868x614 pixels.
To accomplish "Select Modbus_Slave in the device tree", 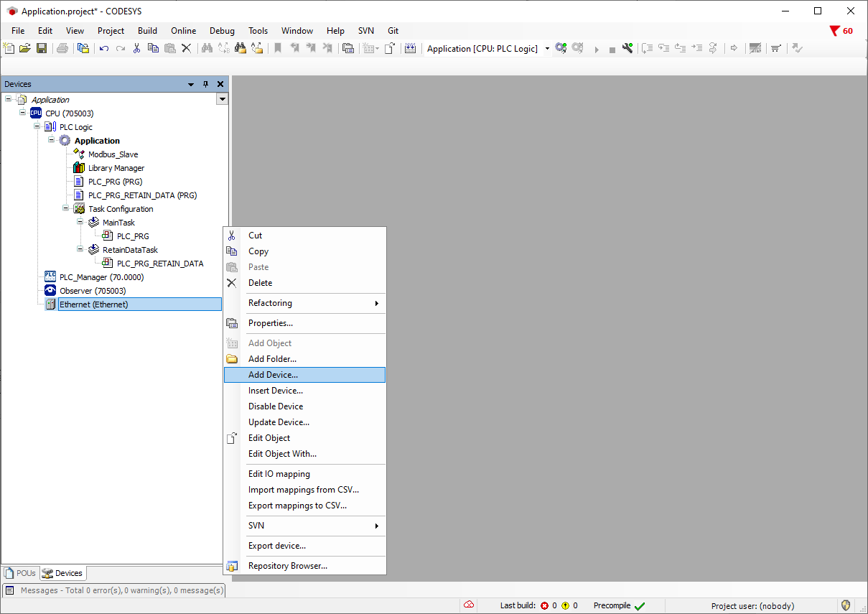I will pos(113,154).
